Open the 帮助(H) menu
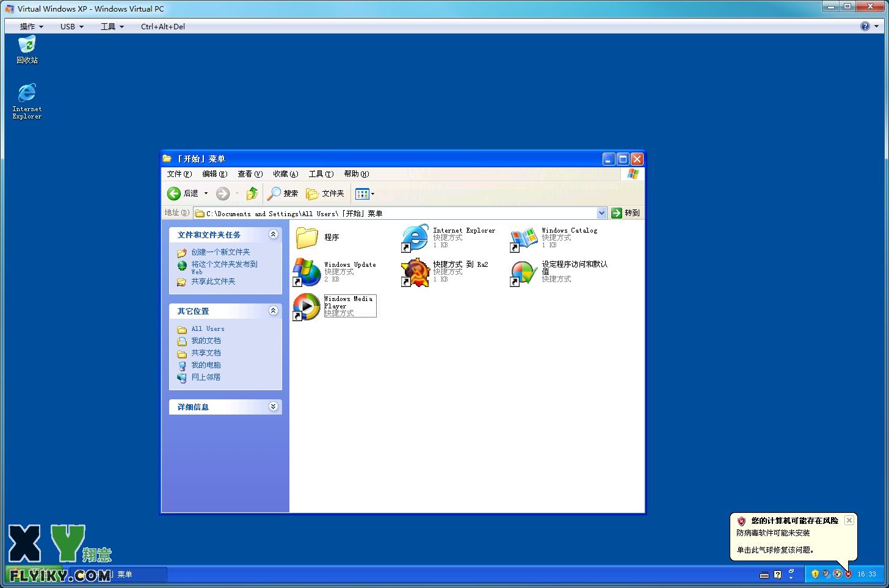The image size is (889, 588). pos(356,174)
